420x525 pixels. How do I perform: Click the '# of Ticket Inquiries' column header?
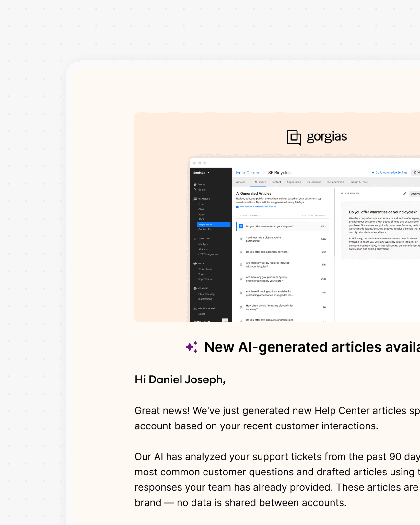coord(314,216)
